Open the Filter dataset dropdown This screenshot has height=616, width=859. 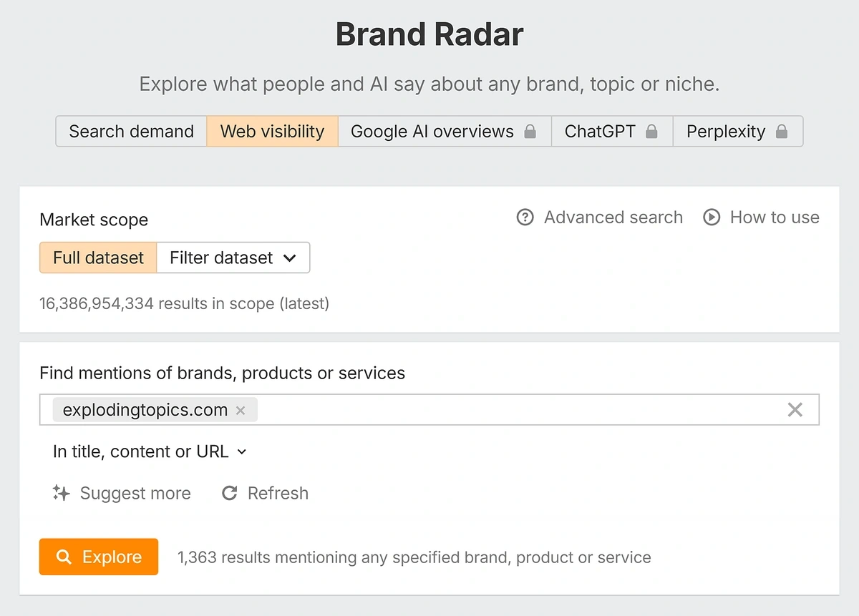(x=233, y=258)
